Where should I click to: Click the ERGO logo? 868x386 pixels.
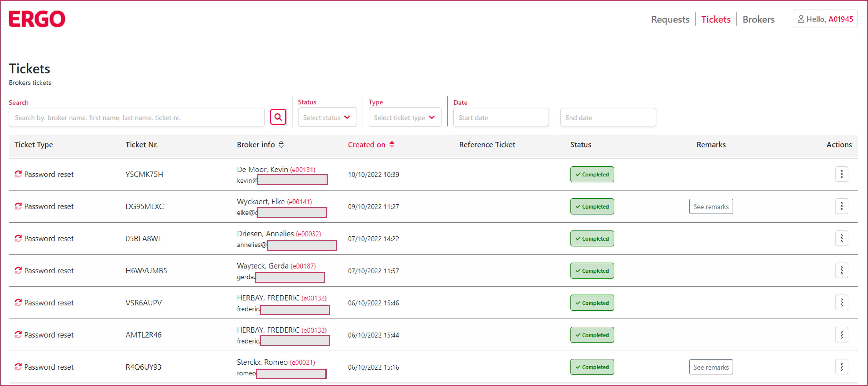point(37,19)
